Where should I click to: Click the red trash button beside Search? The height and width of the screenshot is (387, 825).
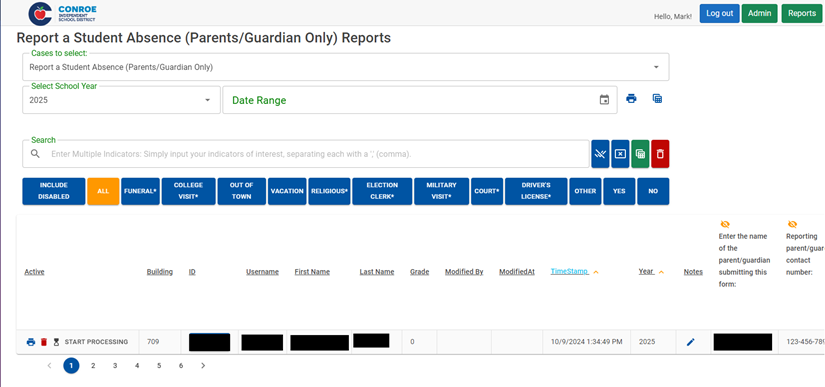660,154
